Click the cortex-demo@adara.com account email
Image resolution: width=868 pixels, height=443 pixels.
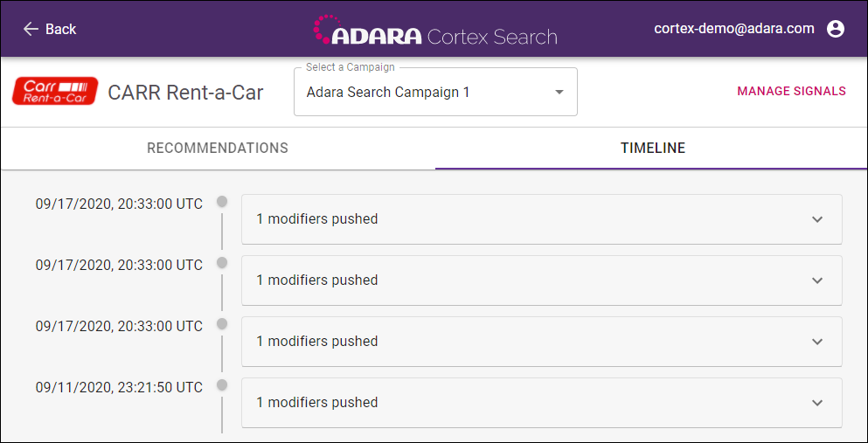734,28
